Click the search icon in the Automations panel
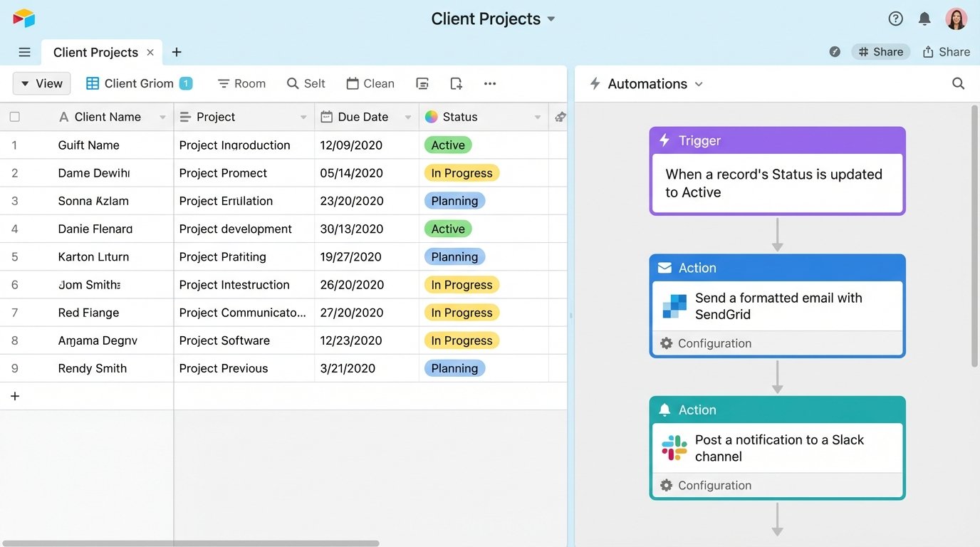The height and width of the screenshot is (547, 980). click(x=958, y=83)
